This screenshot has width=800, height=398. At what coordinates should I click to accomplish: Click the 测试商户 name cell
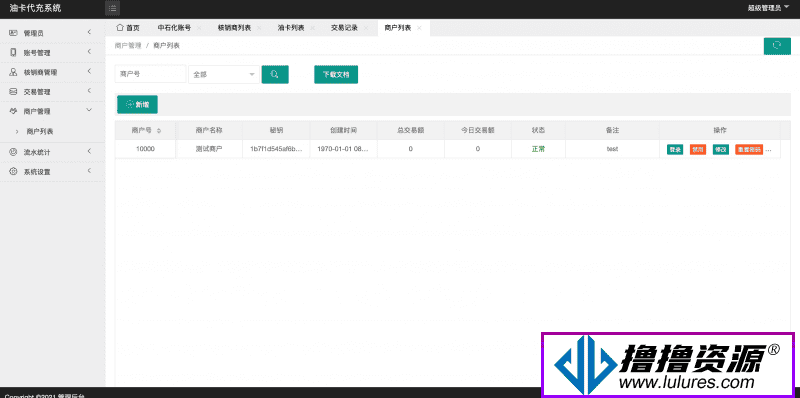[x=209, y=150]
